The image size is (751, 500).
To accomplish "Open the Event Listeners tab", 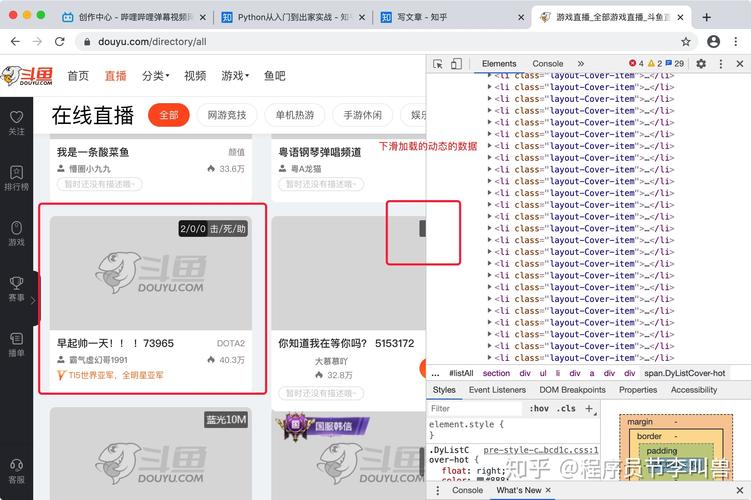I will [x=497, y=390].
